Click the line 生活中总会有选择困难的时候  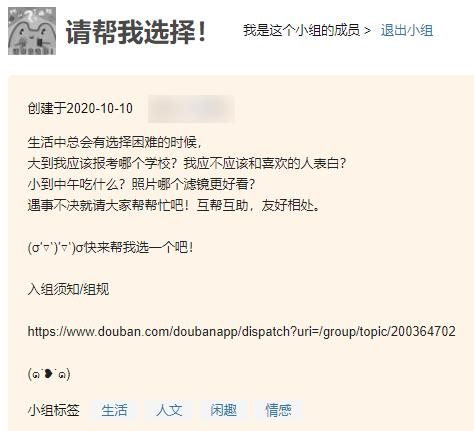click(x=115, y=143)
